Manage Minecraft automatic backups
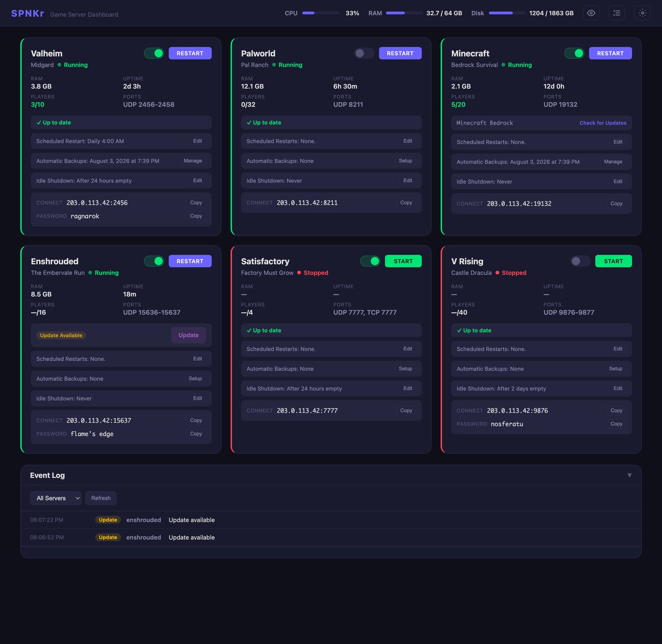The image size is (662, 644). point(613,162)
